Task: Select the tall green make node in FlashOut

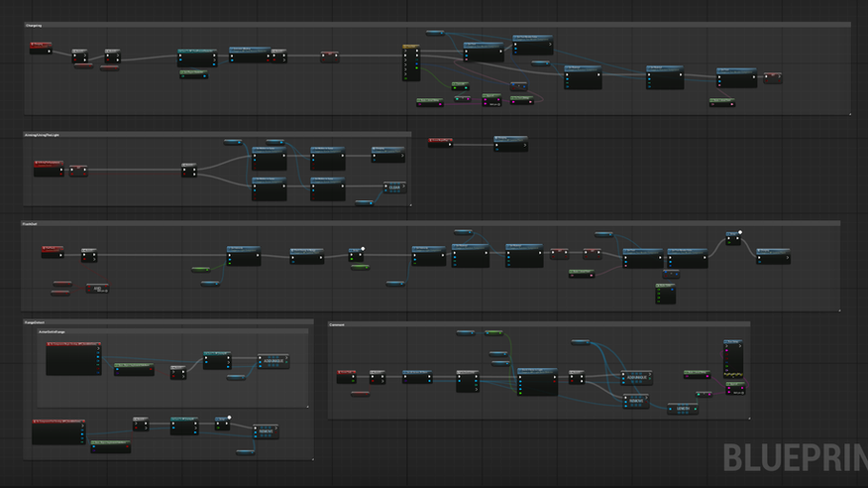Action: (x=666, y=294)
